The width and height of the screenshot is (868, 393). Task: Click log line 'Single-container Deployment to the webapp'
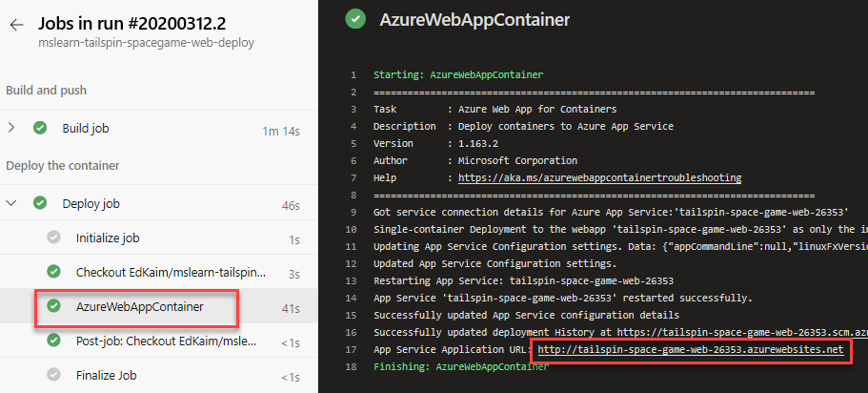tap(620, 230)
